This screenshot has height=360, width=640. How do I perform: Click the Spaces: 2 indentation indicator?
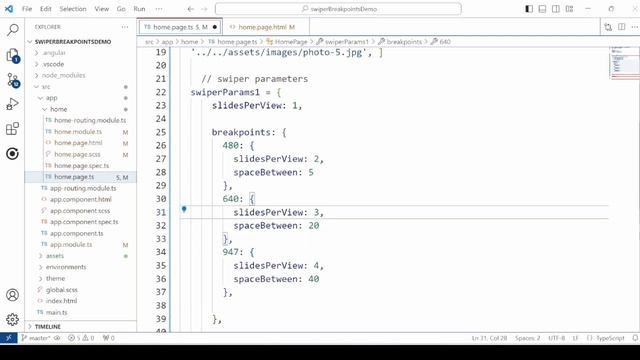click(x=527, y=338)
